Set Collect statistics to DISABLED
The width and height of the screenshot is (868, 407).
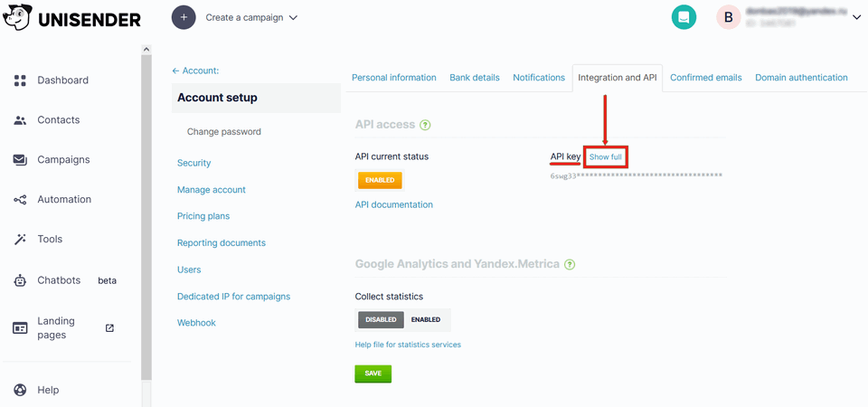click(381, 319)
